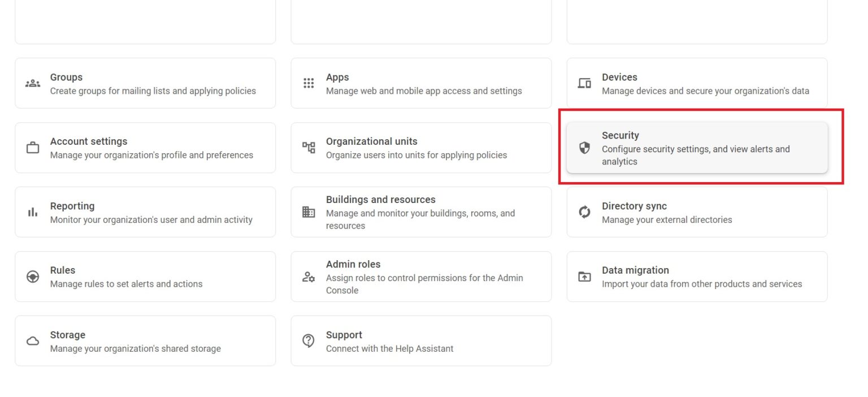The height and width of the screenshot is (397, 868).
Task: Open Reporting to monitor admin activity
Action: [x=145, y=212]
